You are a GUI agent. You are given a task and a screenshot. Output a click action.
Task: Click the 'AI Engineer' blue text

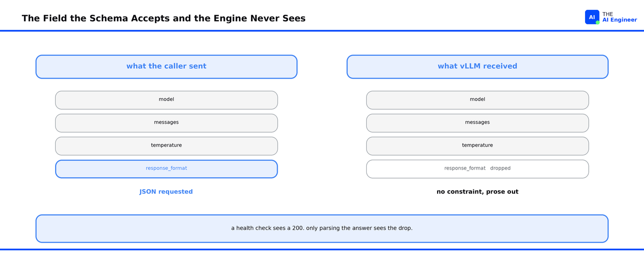click(620, 20)
